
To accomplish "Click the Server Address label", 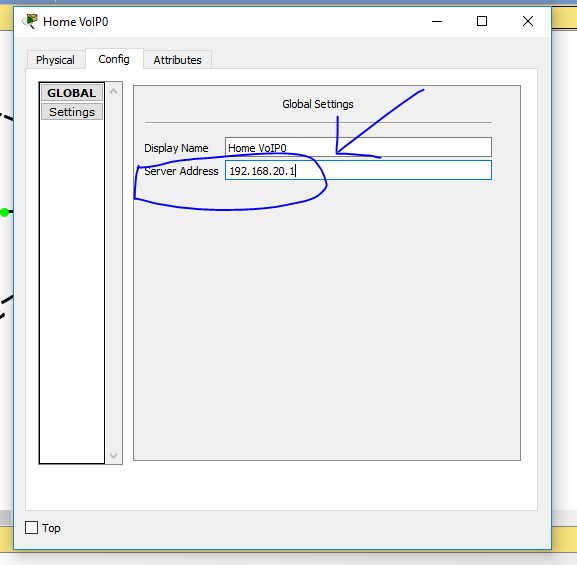I will point(181,171).
